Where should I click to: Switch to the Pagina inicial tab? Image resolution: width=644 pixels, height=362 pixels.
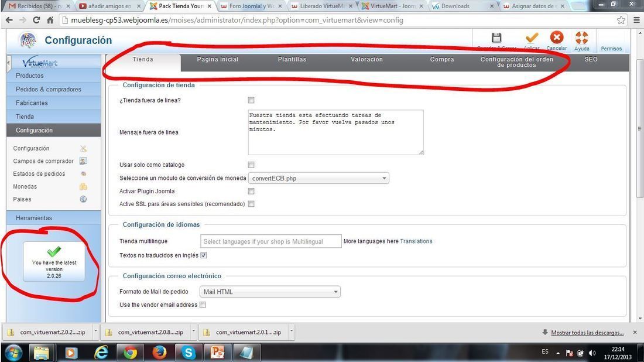tap(218, 59)
